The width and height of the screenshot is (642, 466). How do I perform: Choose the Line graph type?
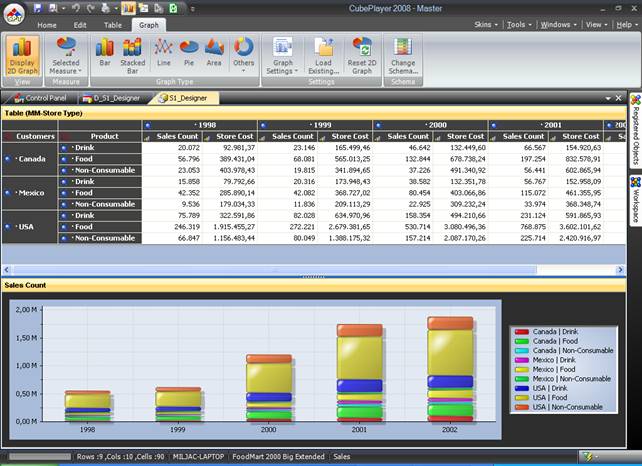[x=163, y=52]
